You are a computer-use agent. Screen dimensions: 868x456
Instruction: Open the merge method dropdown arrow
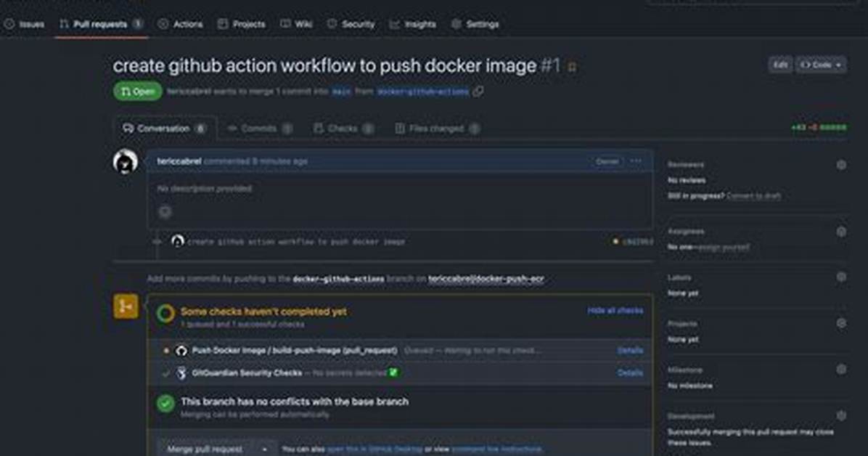pos(264,449)
